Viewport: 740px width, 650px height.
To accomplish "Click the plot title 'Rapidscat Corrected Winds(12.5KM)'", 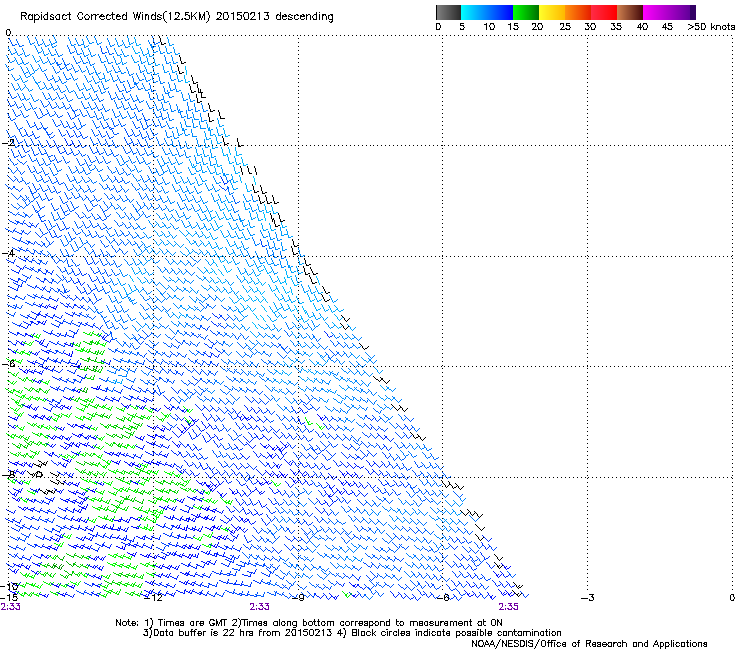I will coord(115,17).
